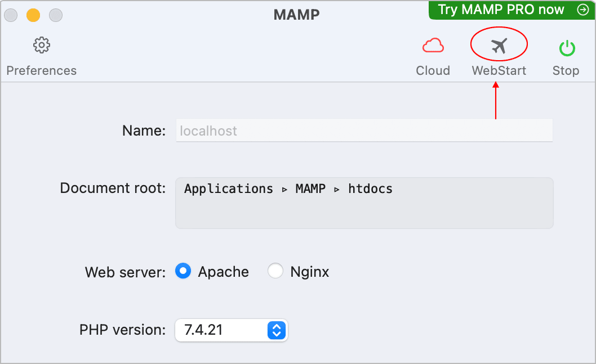
Task: Click the circled arrow in the MAMP PRO banner
Action: (582, 10)
